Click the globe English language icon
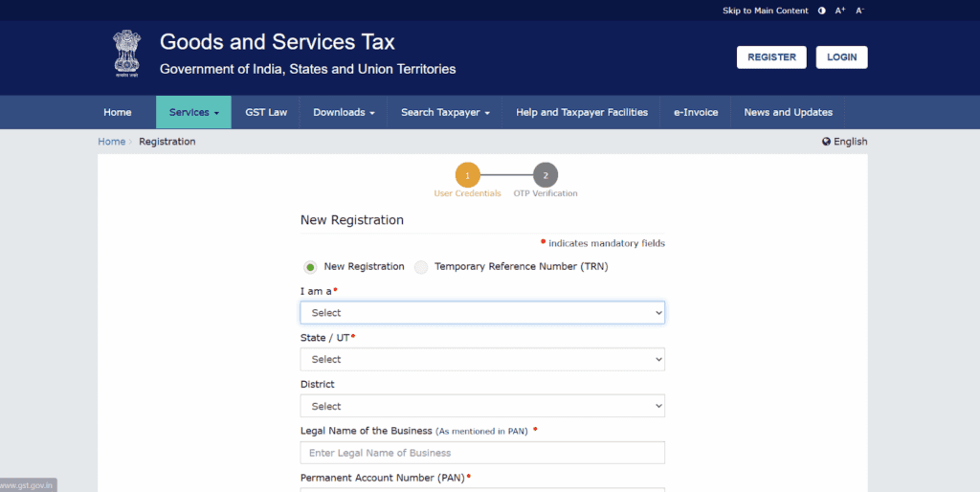The height and width of the screenshot is (492, 980). coord(826,142)
